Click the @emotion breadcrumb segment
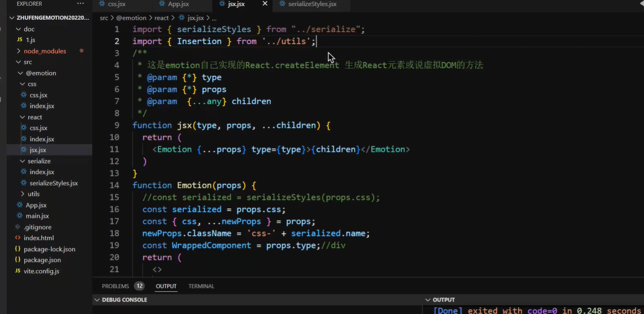The height and width of the screenshot is (314, 644). coord(131,18)
